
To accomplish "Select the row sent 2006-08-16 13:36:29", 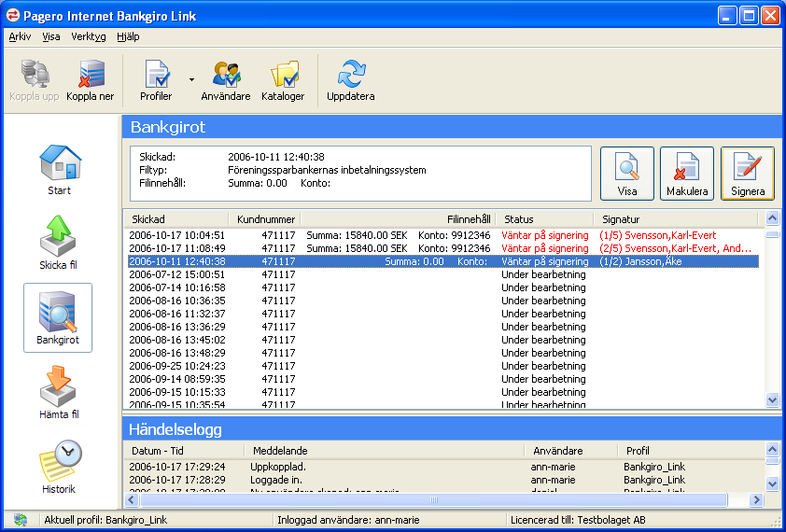I will click(442, 327).
